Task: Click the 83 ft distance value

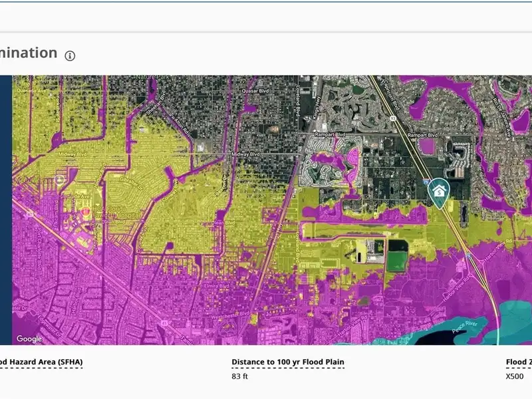Action: (x=239, y=376)
